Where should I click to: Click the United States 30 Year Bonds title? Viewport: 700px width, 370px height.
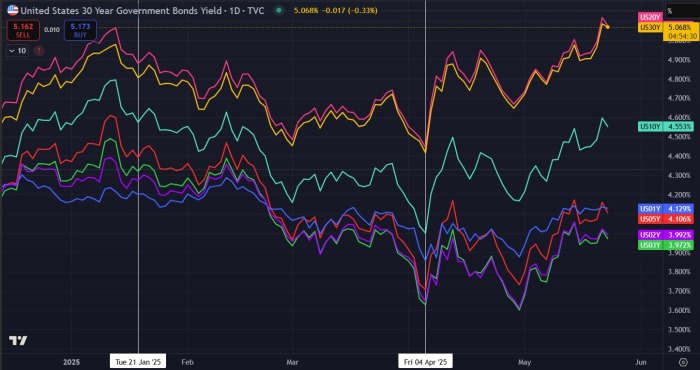click(121, 10)
